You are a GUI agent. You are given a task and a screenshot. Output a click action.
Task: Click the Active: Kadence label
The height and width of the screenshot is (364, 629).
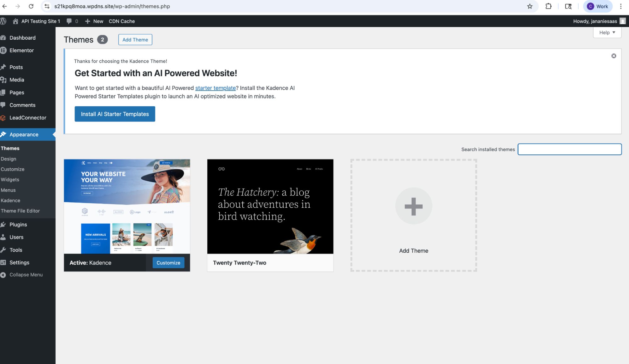90,263
